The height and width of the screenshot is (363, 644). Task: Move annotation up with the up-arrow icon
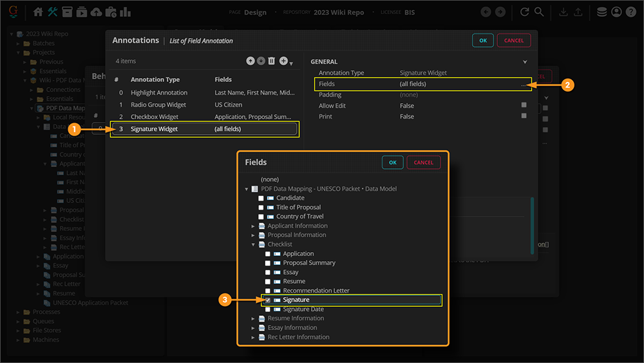pos(251,61)
